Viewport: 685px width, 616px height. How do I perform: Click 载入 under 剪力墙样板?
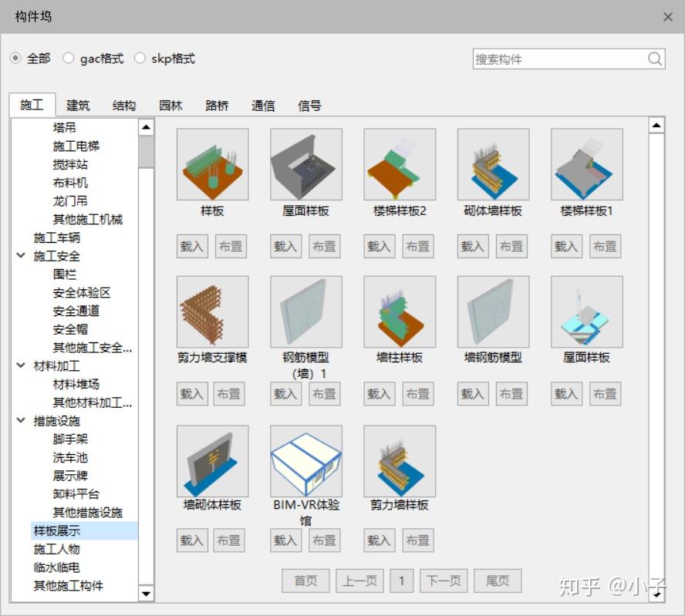(378, 540)
